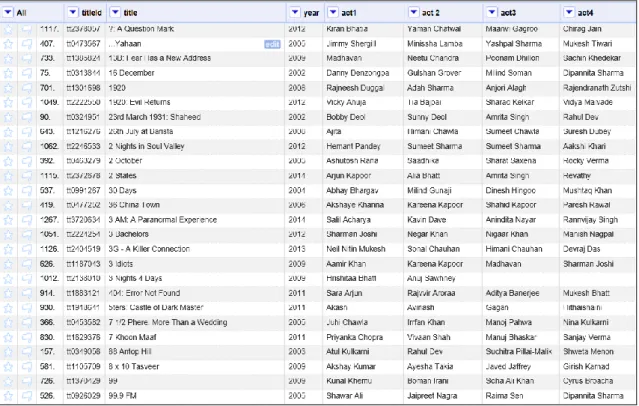Open the act4 column dropdown
Screen dimensions: 639x406
coord(569,13)
